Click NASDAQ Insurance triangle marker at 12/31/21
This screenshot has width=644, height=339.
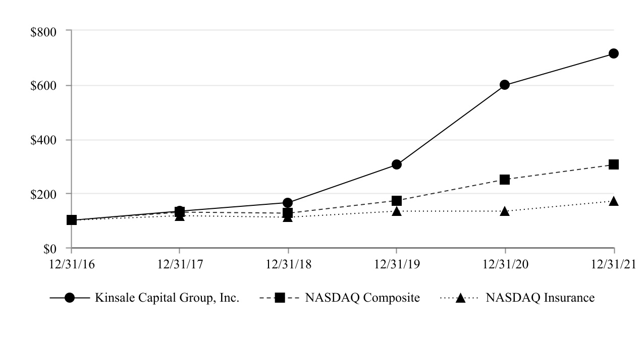[613, 201]
